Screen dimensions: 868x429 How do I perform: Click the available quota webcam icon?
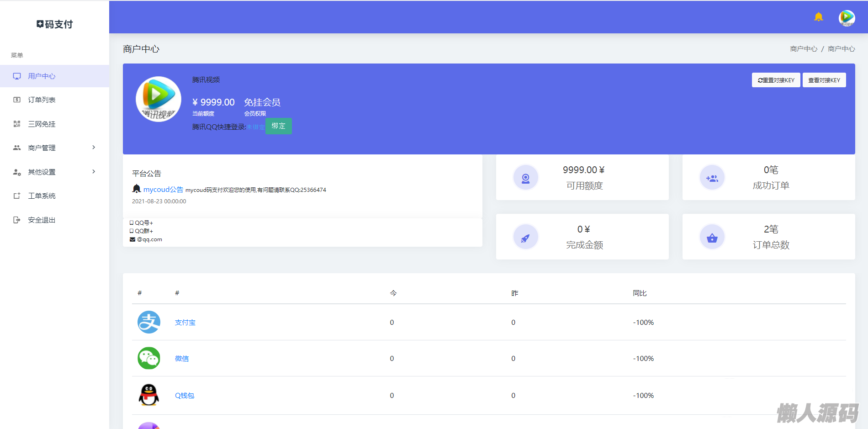pyautogui.click(x=525, y=178)
